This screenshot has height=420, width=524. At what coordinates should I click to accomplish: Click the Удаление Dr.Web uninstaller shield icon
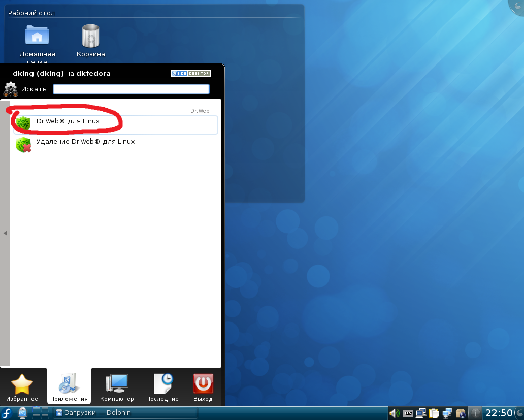24,145
